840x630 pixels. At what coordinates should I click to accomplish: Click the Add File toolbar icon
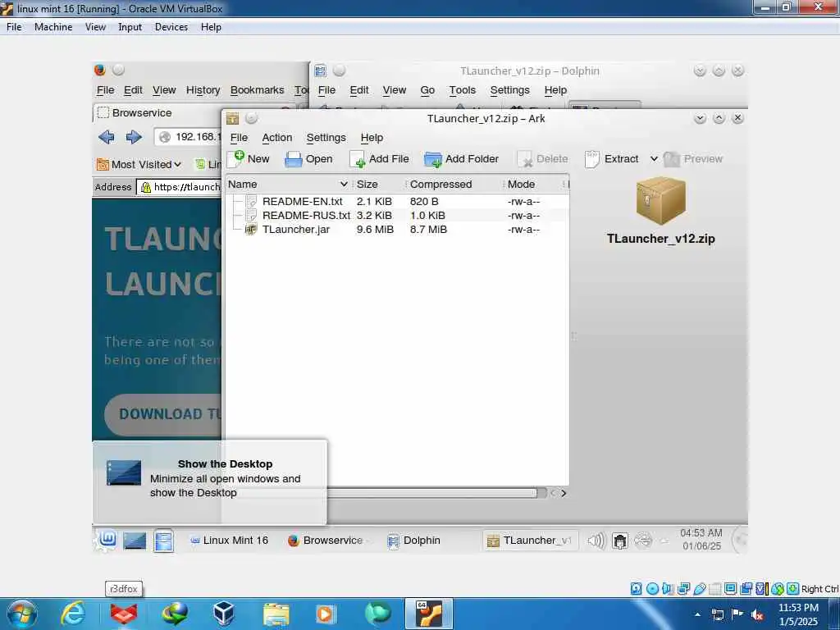click(358, 159)
